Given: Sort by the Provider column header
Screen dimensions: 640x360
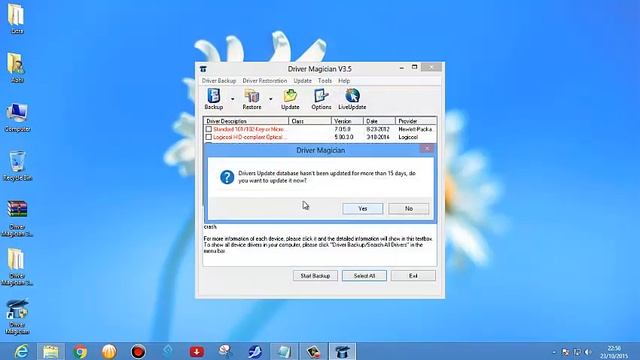Looking at the screenshot, I should pos(416,121).
